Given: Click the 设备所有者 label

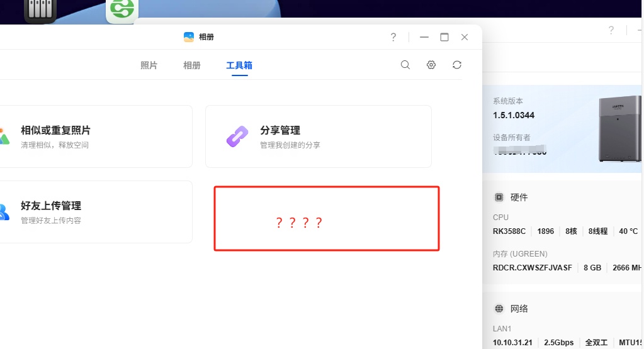Looking at the screenshot, I should tap(512, 137).
